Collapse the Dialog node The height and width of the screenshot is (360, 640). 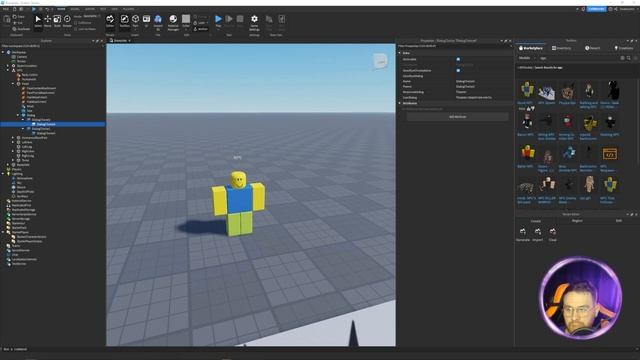(x=18, y=115)
